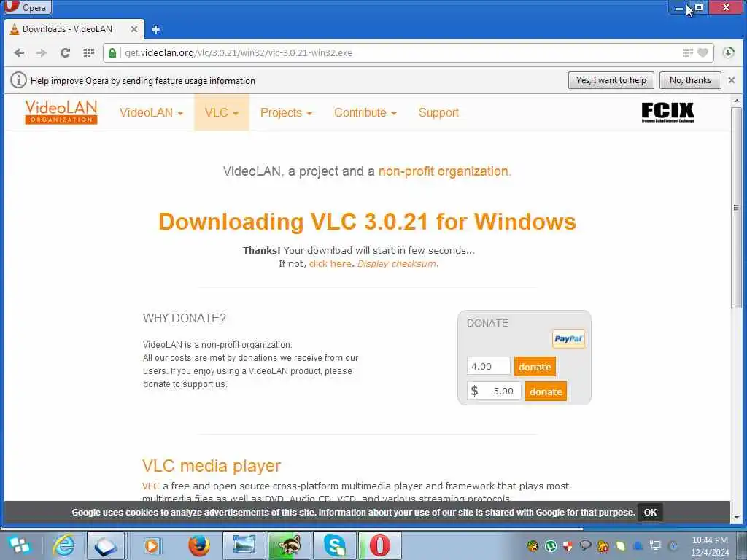The height and width of the screenshot is (560, 747).
Task: Open the downloads progress icon
Action: point(728,52)
